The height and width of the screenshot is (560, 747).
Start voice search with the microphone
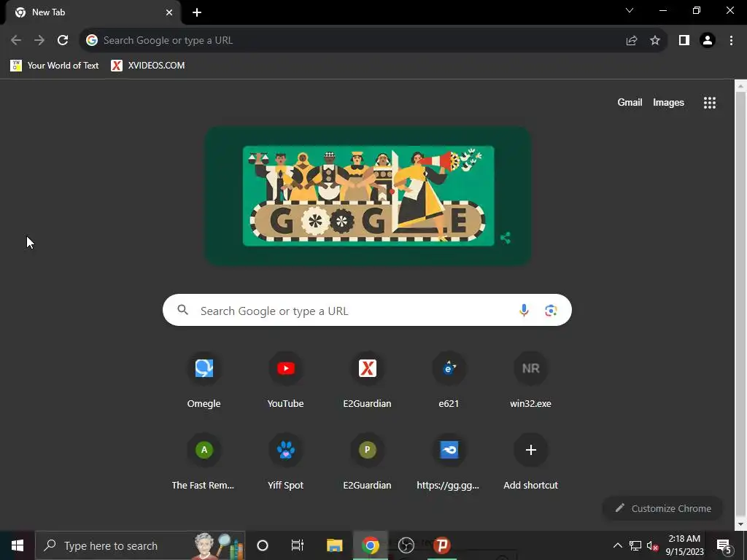(524, 310)
